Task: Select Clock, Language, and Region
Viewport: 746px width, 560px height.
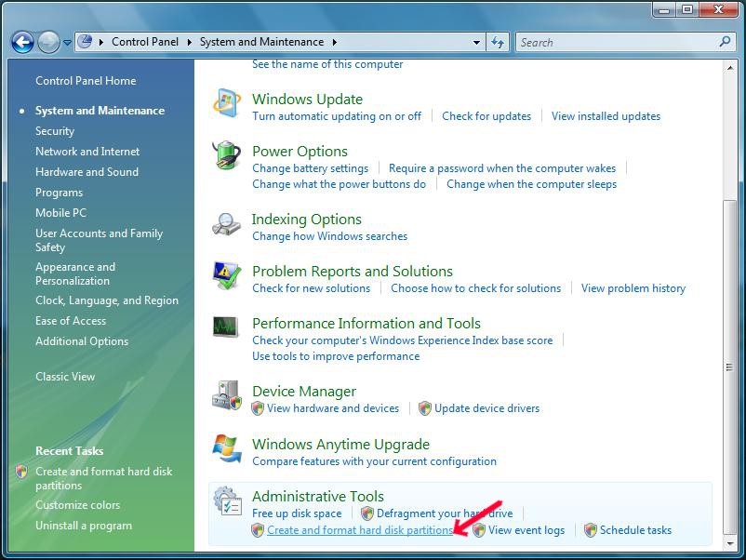Action: [107, 300]
